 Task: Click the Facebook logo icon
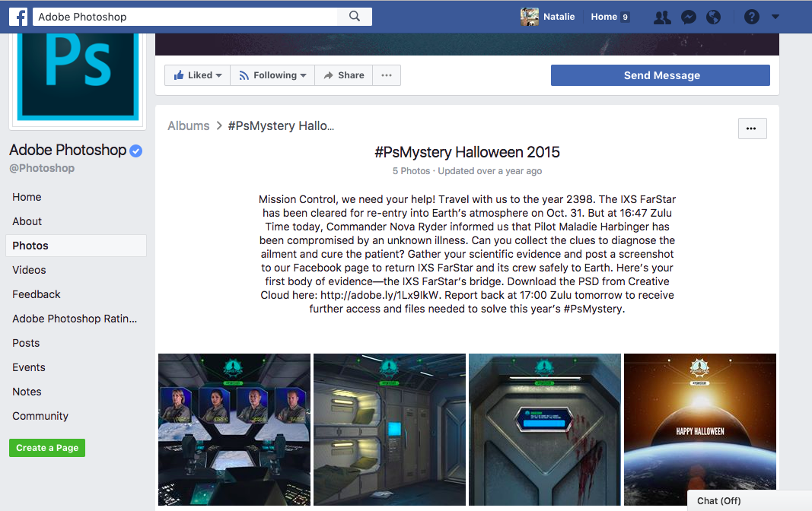click(18, 17)
